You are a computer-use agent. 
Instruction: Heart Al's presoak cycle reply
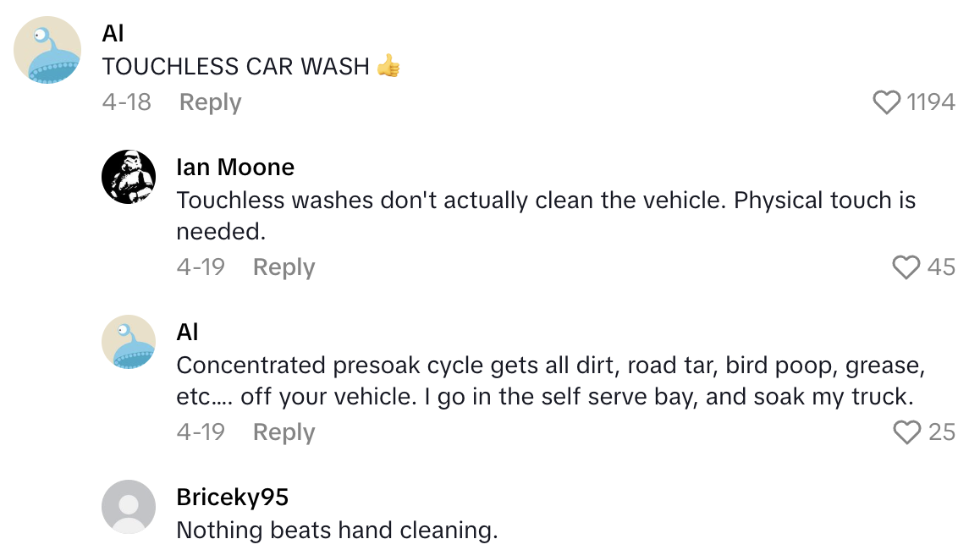click(906, 433)
